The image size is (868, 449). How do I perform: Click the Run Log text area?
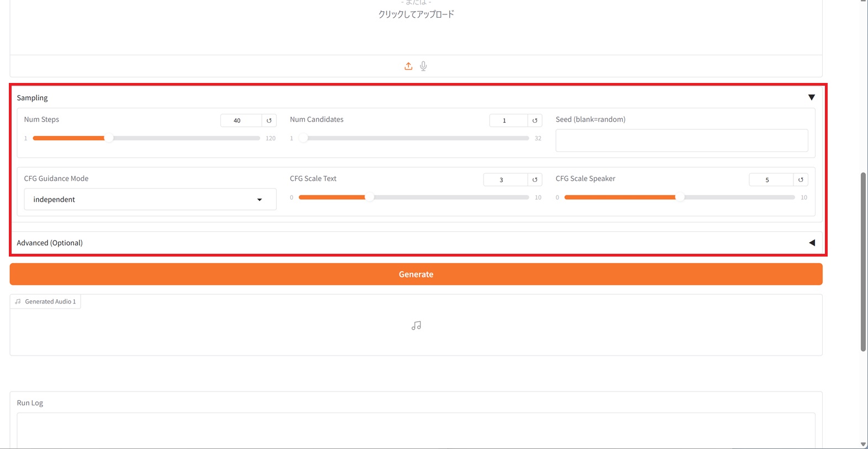pyautogui.click(x=415, y=430)
